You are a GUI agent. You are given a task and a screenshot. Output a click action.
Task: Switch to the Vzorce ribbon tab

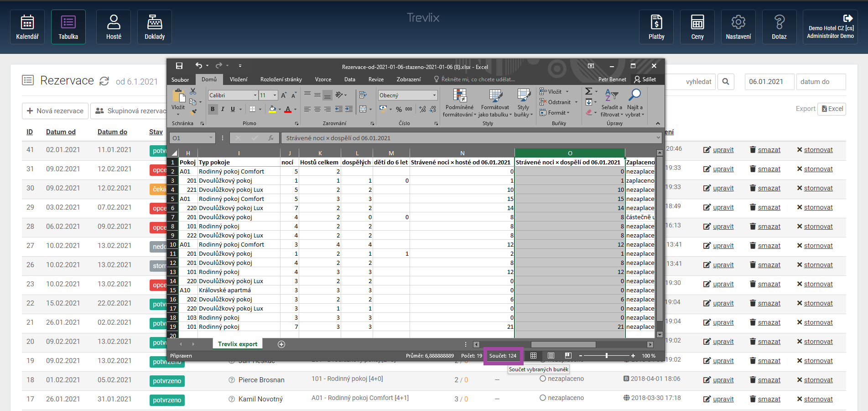[x=323, y=79]
